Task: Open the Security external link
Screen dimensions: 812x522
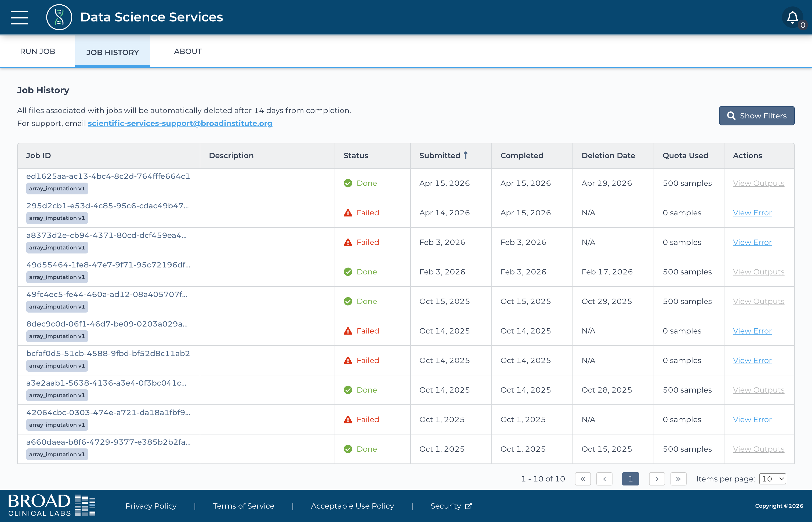Action: (x=451, y=506)
